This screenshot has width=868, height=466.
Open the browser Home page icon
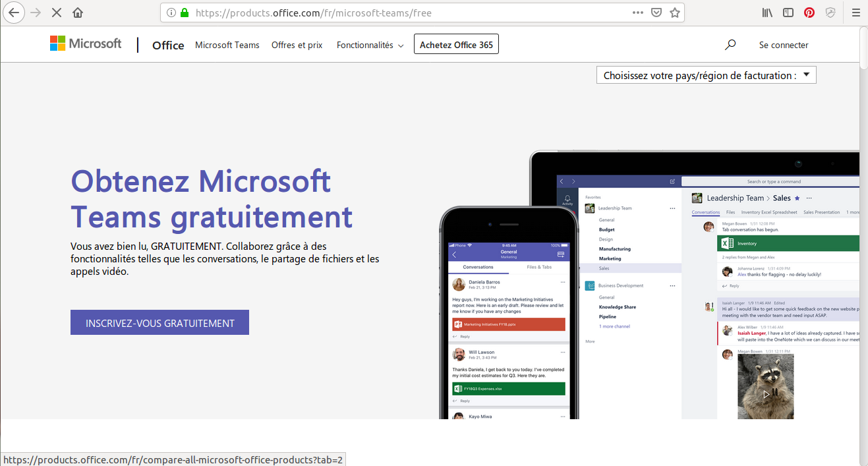pyautogui.click(x=78, y=13)
